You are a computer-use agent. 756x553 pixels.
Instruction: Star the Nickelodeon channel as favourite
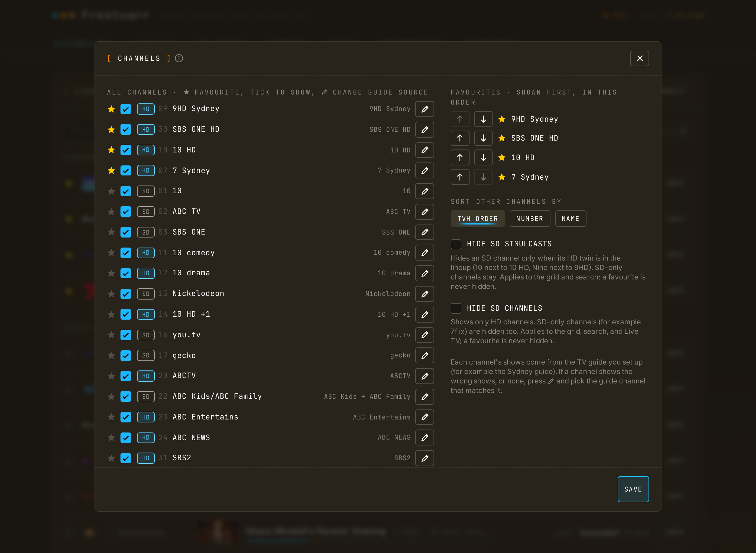click(111, 294)
